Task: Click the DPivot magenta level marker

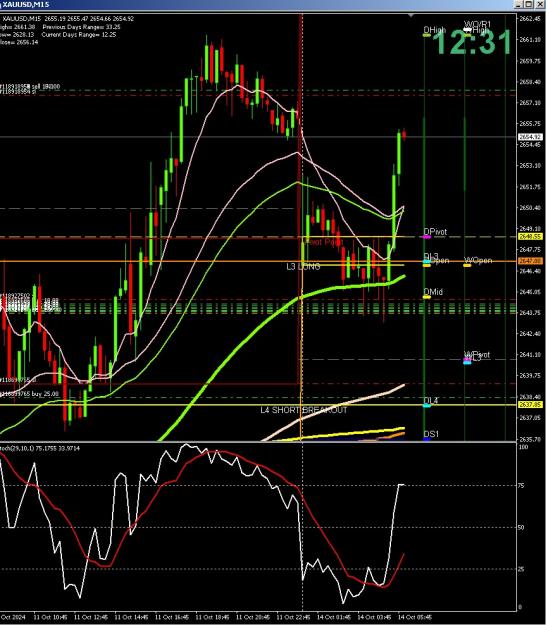Action: tap(426, 237)
